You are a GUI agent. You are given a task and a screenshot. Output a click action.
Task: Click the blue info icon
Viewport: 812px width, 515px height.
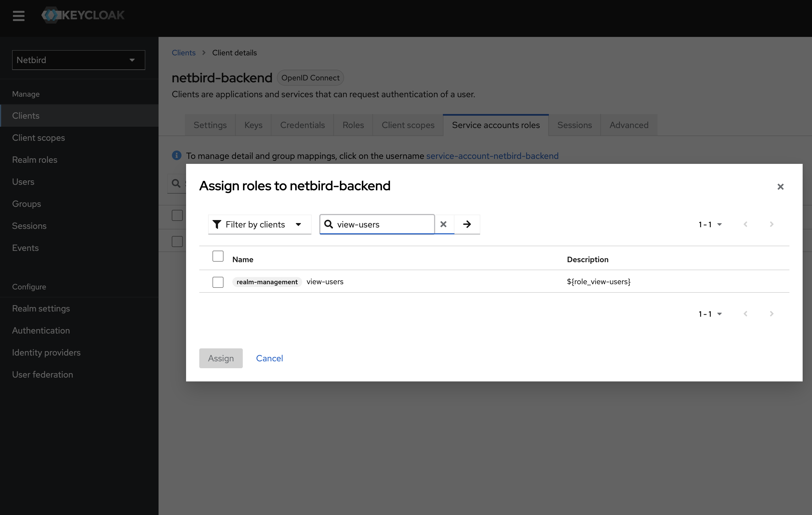[176, 155]
